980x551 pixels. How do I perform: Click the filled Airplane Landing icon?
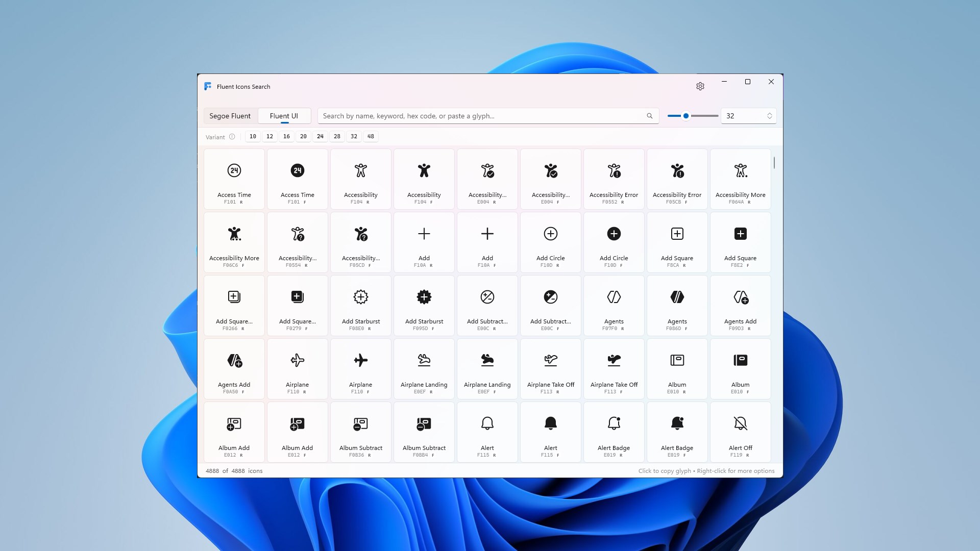click(487, 369)
